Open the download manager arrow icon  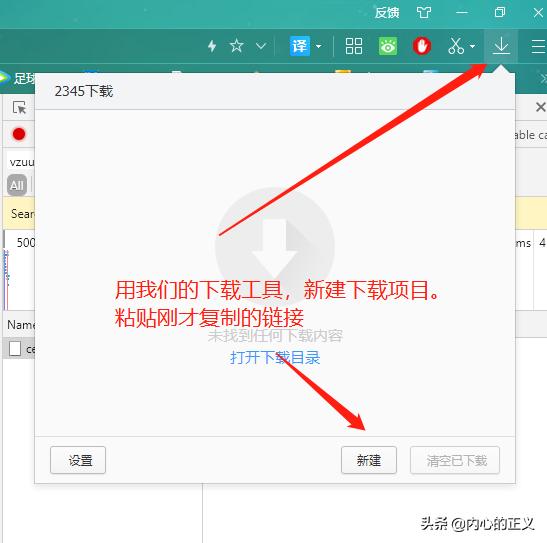coord(501,46)
